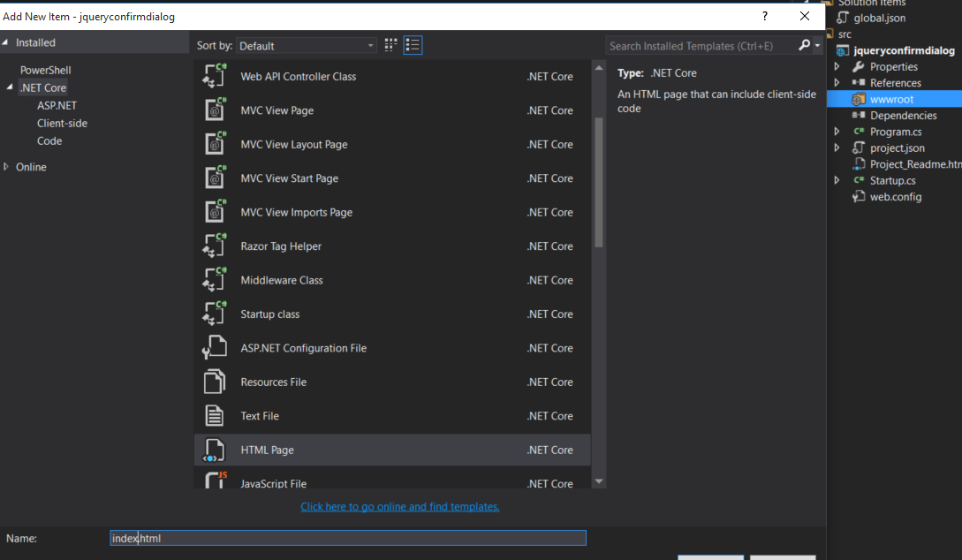Click the go online and find templates link
The height and width of the screenshot is (560, 962).
click(400, 507)
